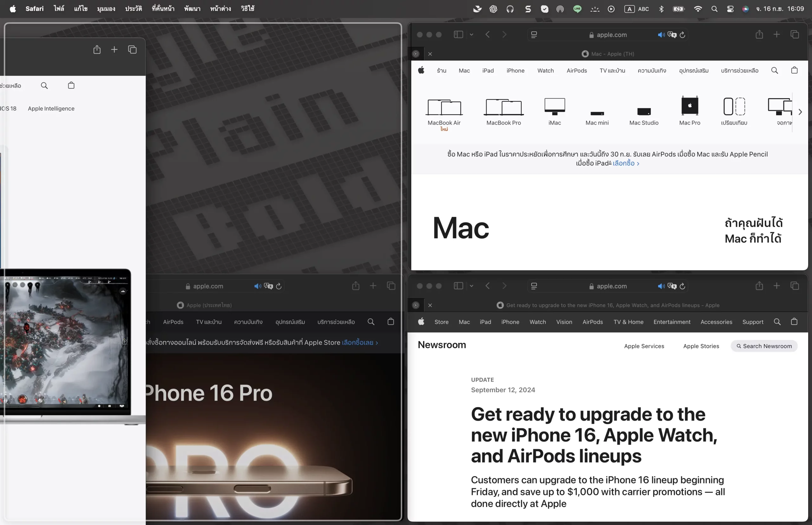Toggle the sidebar in the top-right Safari window
This screenshot has width=812, height=525.
point(458,35)
